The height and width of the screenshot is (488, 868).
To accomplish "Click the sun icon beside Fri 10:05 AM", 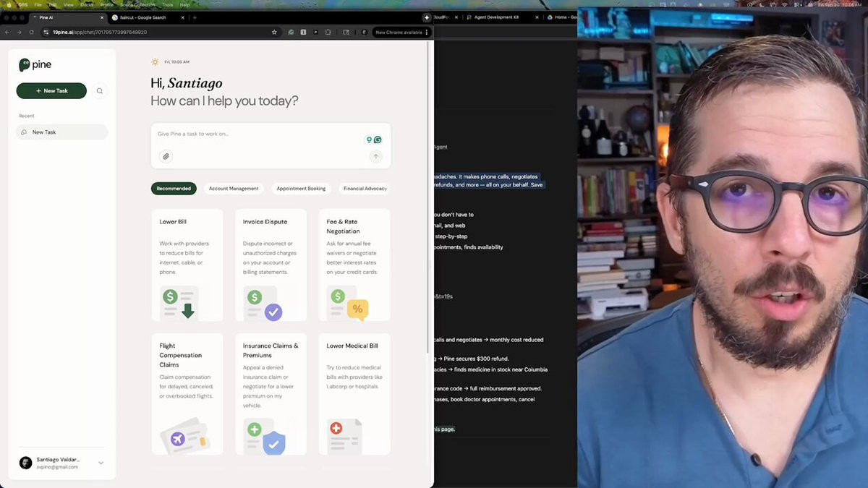I will click(155, 62).
